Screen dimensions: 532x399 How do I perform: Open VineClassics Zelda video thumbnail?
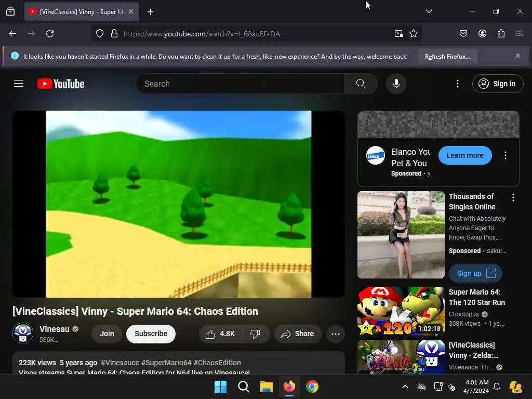pyautogui.click(x=401, y=357)
